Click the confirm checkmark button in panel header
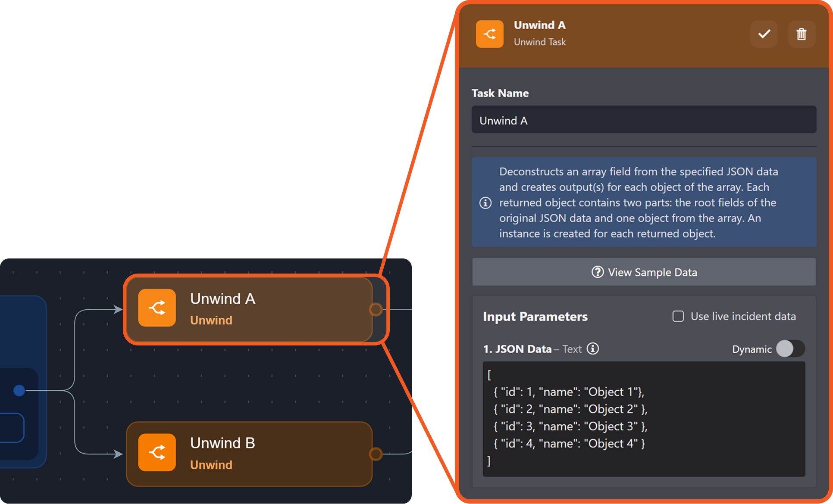Image resolution: width=833 pixels, height=504 pixels. point(764,34)
